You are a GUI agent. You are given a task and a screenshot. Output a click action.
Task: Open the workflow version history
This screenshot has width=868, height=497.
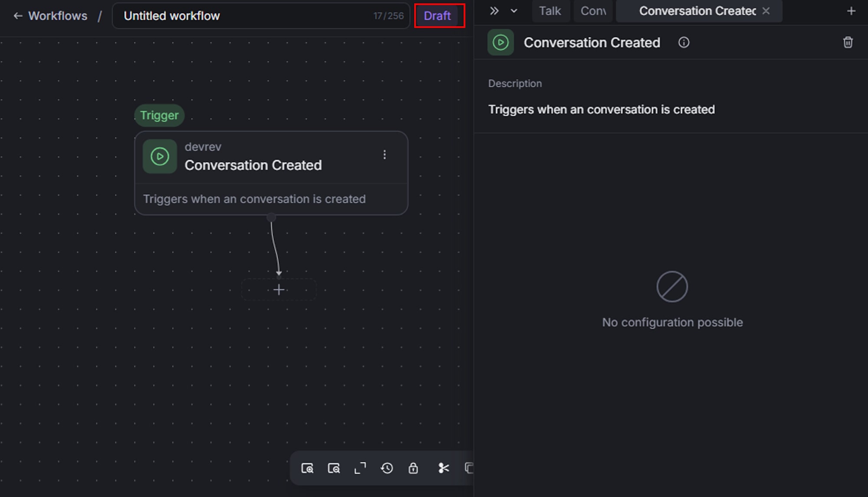pos(387,468)
